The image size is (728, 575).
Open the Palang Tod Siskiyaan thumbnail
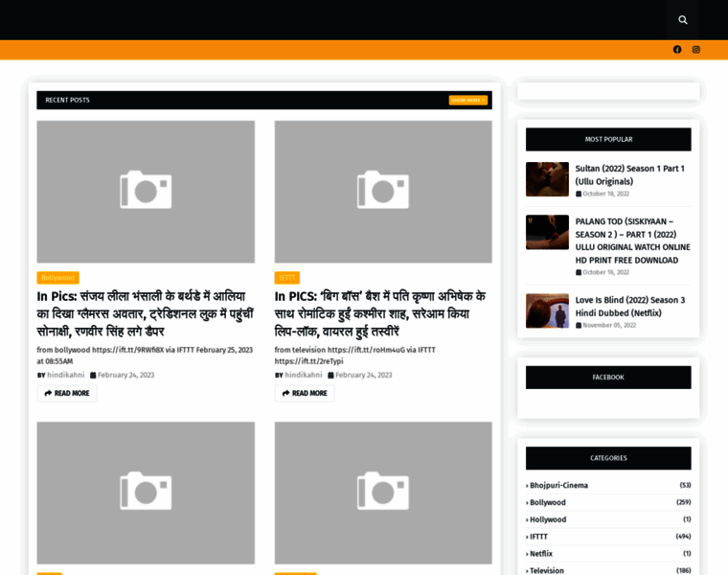tap(547, 232)
